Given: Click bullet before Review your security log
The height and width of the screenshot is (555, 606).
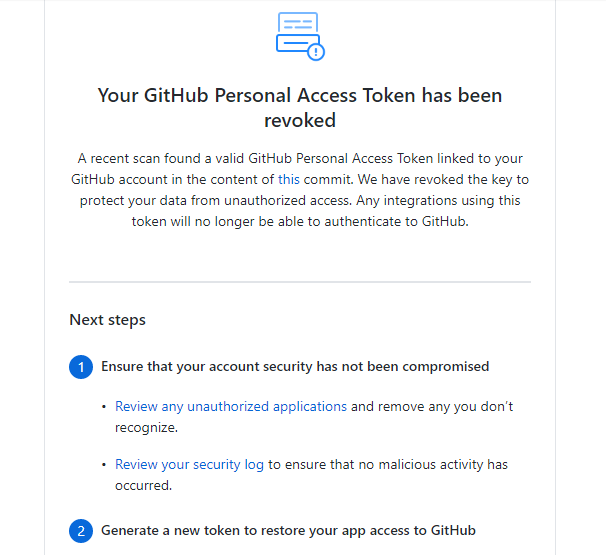Looking at the screenshot, I should point(104,465).
